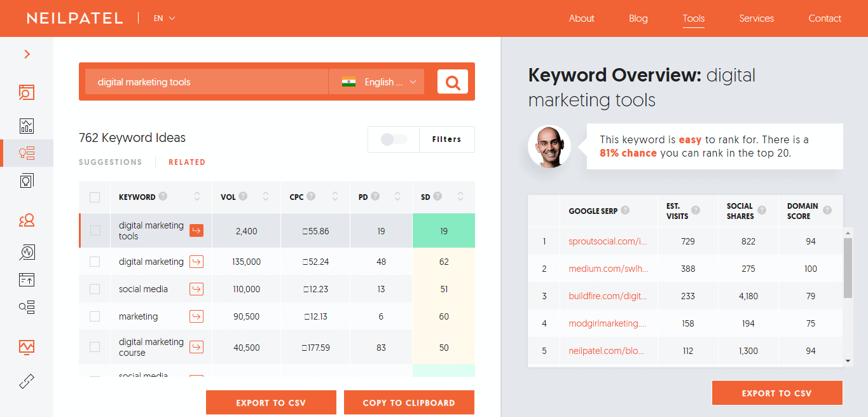Click the orange search magnifier button
Screen dimensions: 868x417
[453, 81]
